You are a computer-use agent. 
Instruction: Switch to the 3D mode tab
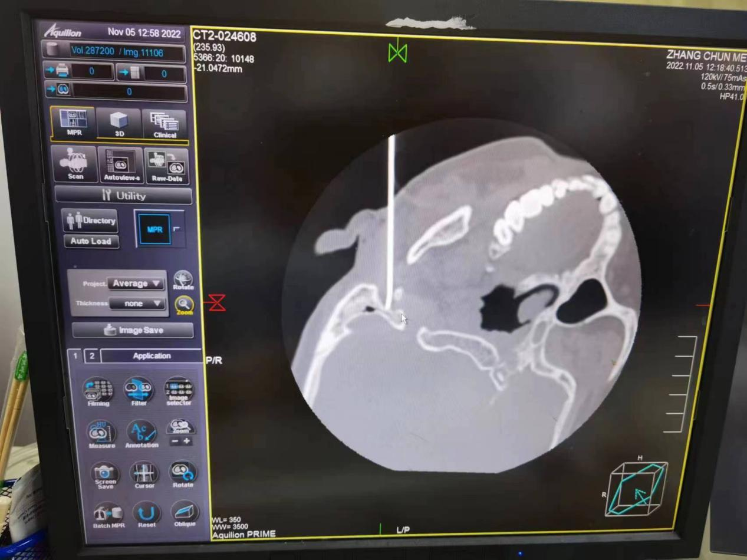119,124
